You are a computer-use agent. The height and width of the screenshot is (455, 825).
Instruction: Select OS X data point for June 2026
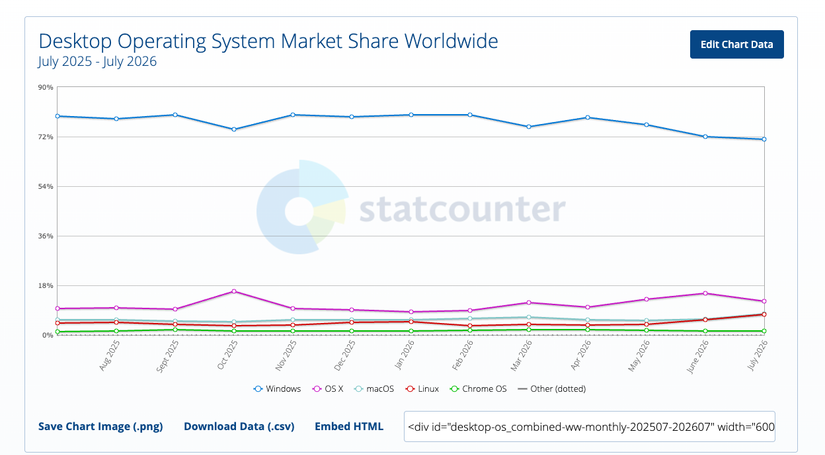705,294
